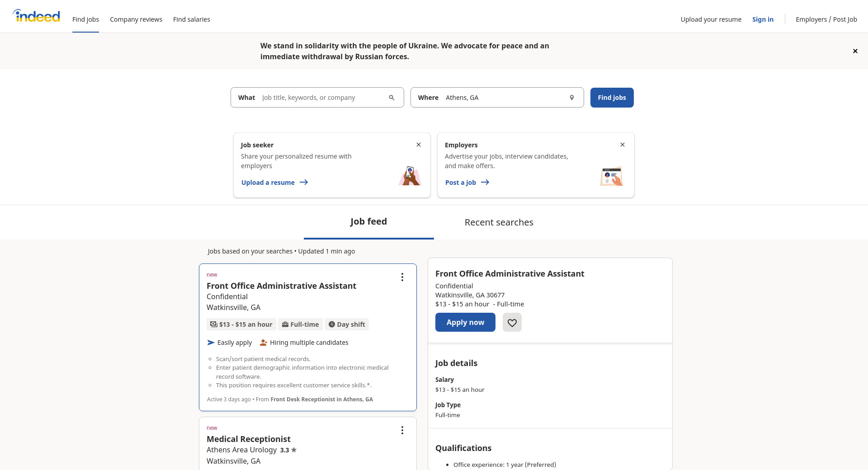Image resolution: width=868 pixels, height=470 pixels.
Task: Close the Employers card
Action: [x=622, y=145]
